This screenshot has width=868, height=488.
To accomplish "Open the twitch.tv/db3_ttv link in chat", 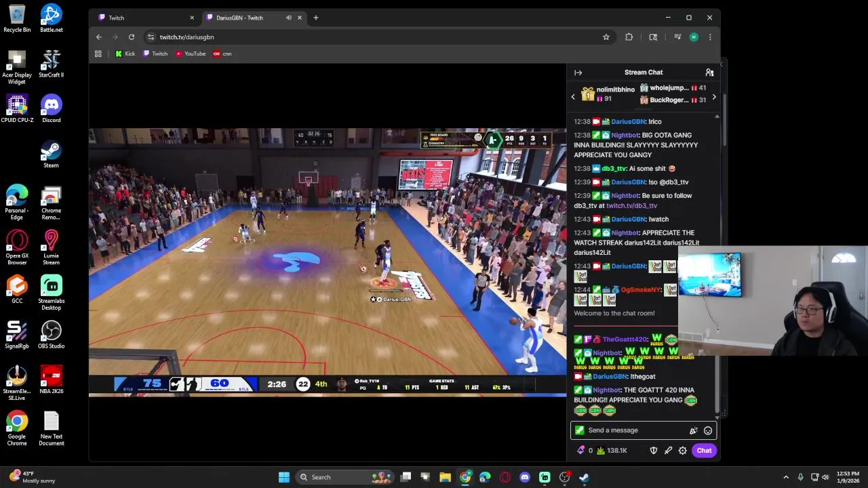I will [631, 205].
